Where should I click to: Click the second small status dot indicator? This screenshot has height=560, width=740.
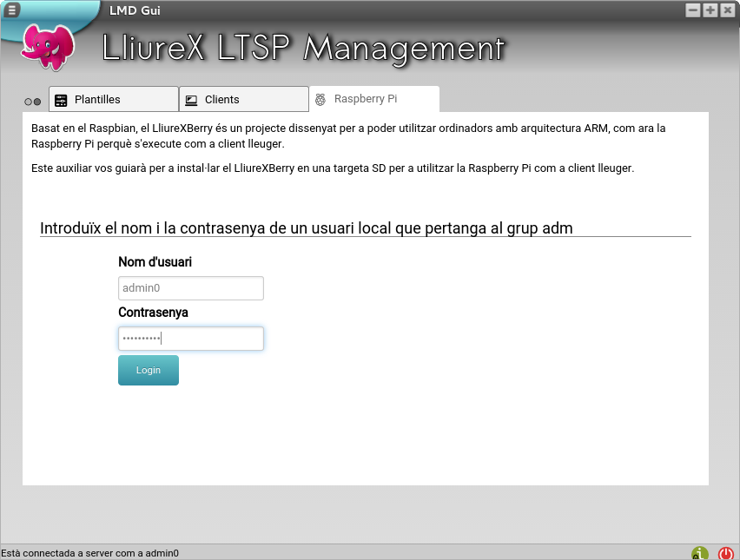pyautogui.click(x=37, y=102)
